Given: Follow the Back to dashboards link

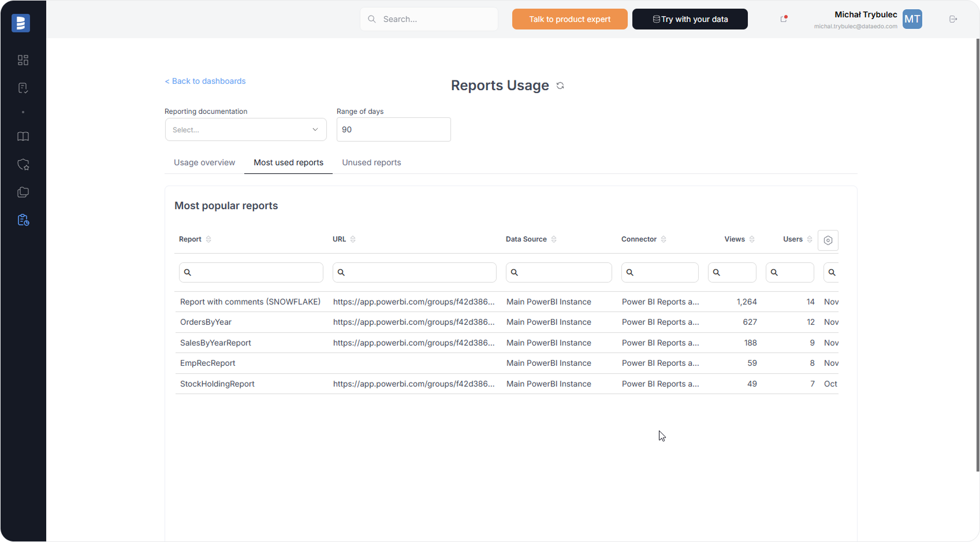Looking at the screenshot, I should pos(205,81).
